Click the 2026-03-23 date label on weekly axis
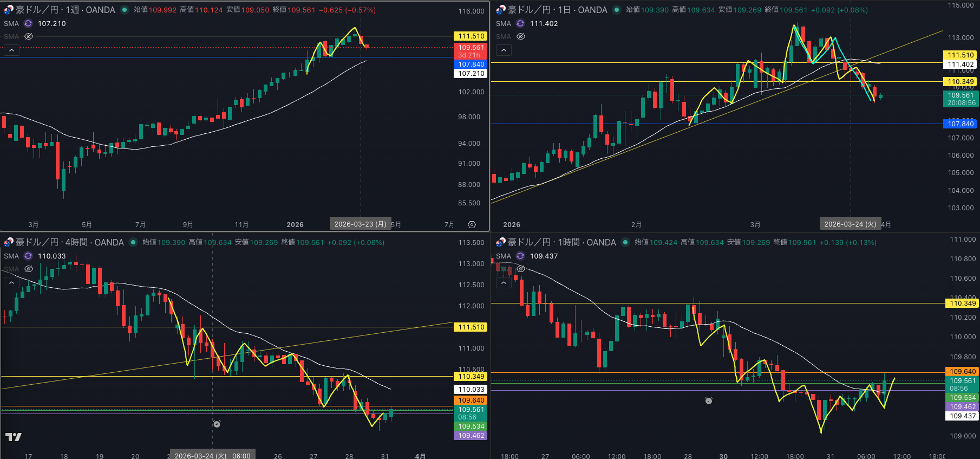The width and height of the screenshot is (980, 459). [x=360, y=224]
